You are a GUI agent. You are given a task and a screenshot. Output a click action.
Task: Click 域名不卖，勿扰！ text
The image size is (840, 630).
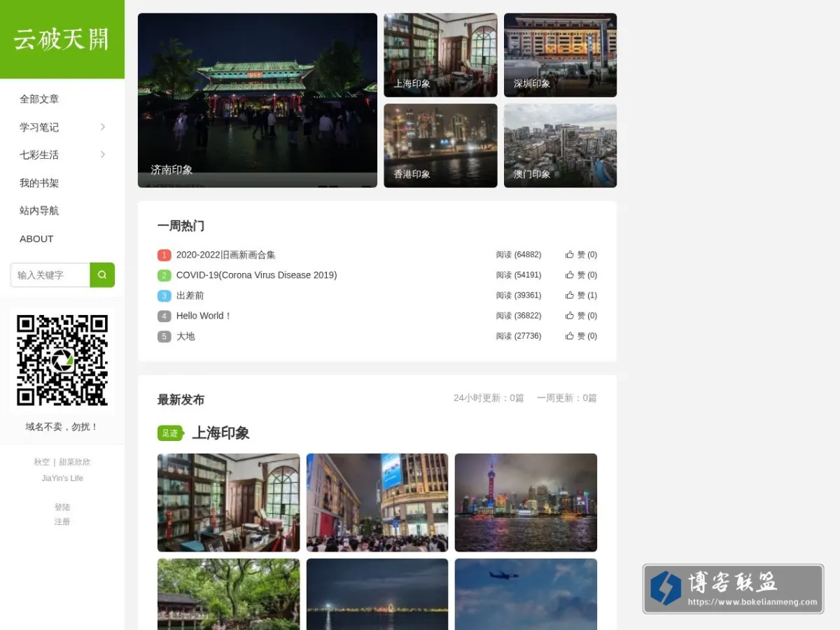62,426
